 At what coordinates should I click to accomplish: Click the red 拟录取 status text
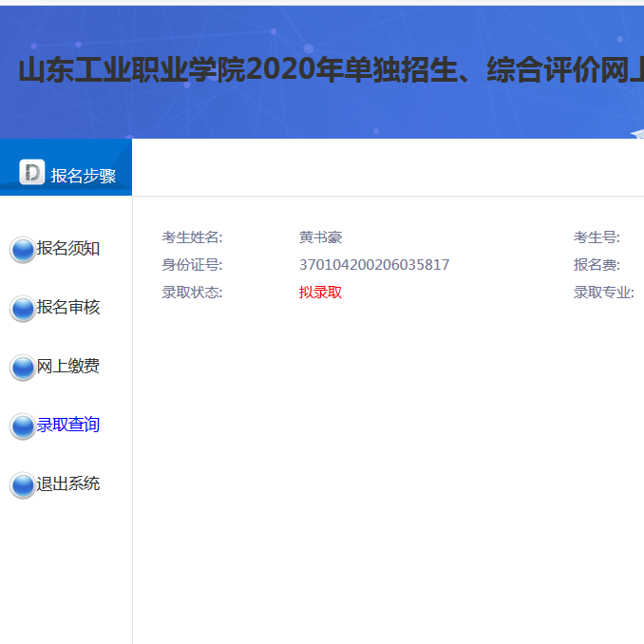click(x=320, y=293)
